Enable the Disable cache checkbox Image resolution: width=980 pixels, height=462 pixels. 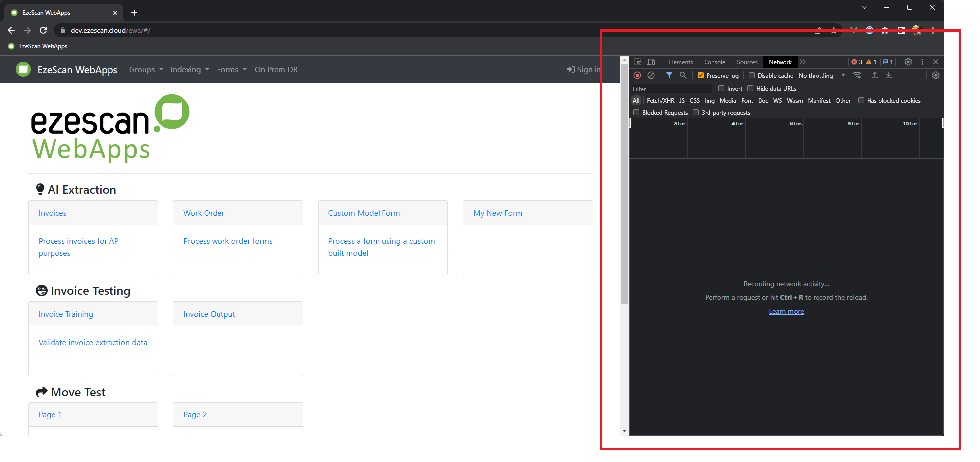click(x=752, y=76)
